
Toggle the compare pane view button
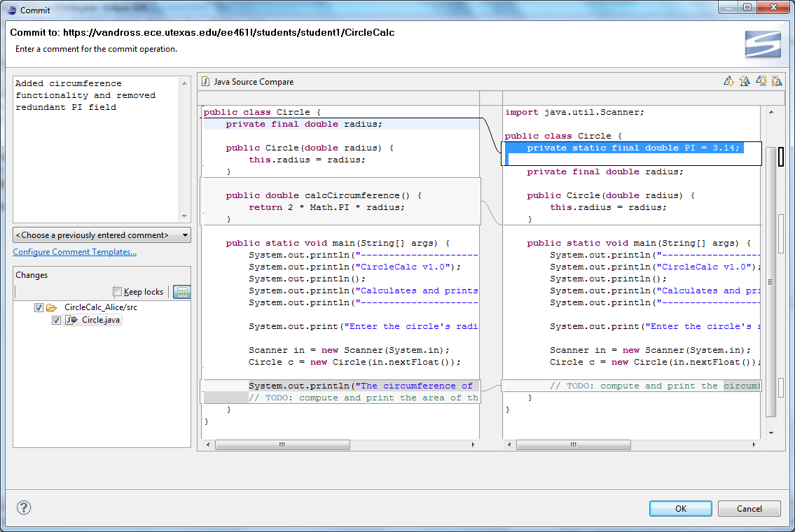[x=182, y=292]
